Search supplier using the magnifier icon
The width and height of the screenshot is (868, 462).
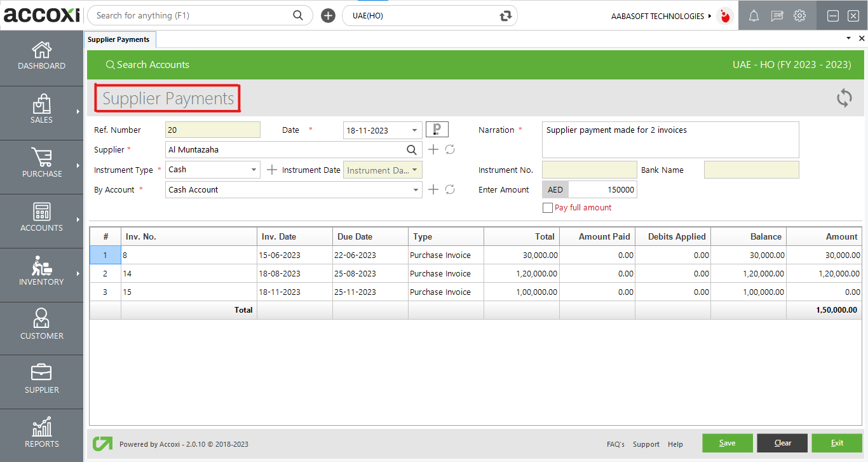412,149
